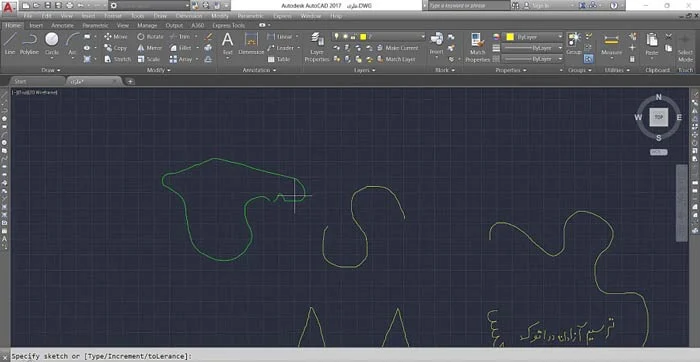Click Match Properties button
This screenshot has height=362, width=700.
pyautogui.click(x=478, y=47)
